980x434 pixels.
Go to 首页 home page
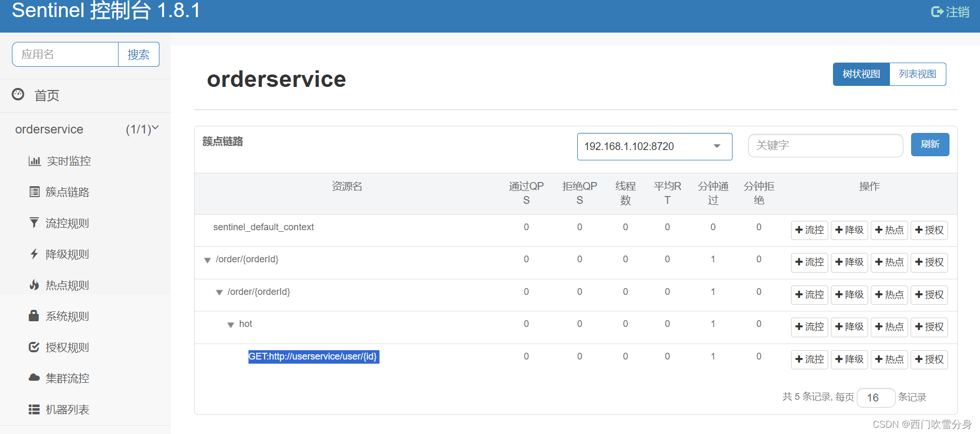click(x=47, y=95)
